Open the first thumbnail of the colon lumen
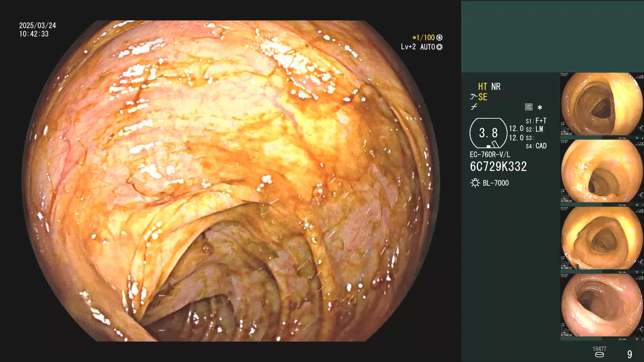The width and height of the screenshot is (644, 362). (x=602, y=104)
